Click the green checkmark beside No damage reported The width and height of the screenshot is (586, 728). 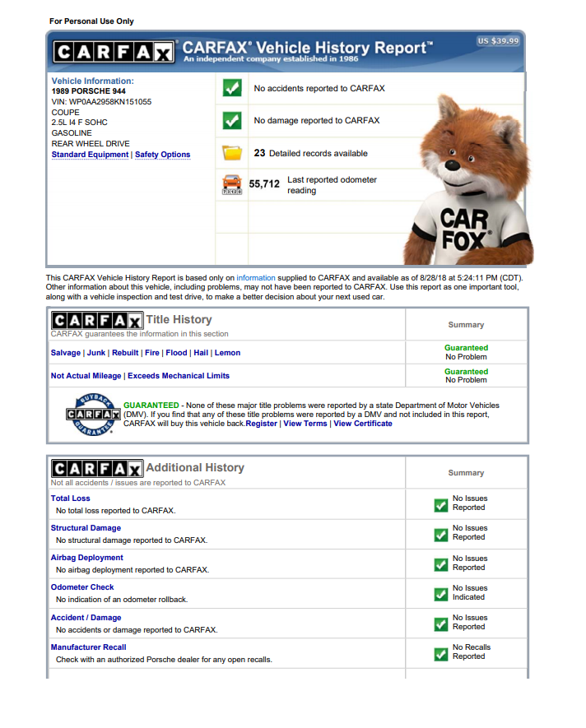click(x=232, y=120)
